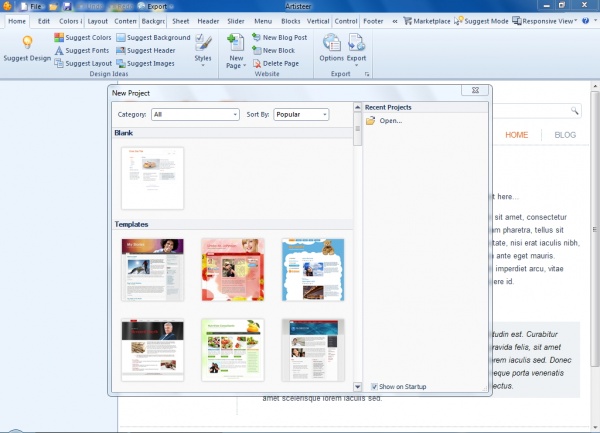Open the Category dropdown

click(x=196, y=114)
